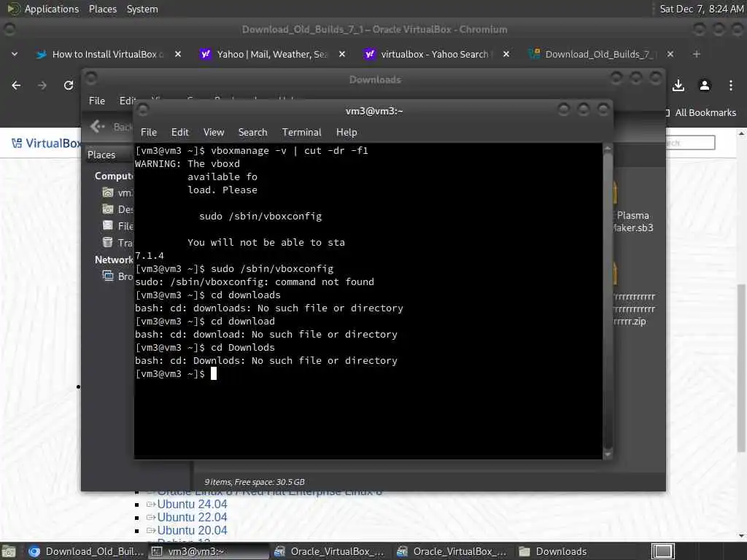
Task: Click the Chromium window menu button in titlebar
Action: 9,29
